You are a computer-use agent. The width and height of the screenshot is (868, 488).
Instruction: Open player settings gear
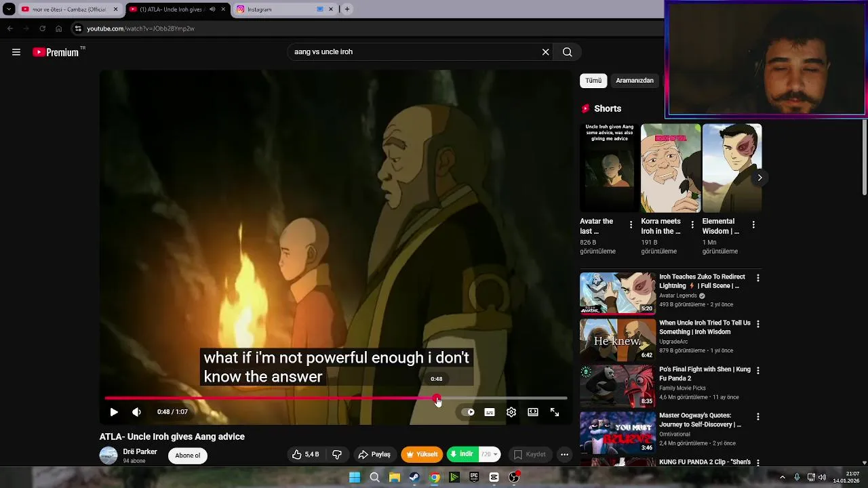click(x=511, y=412)
